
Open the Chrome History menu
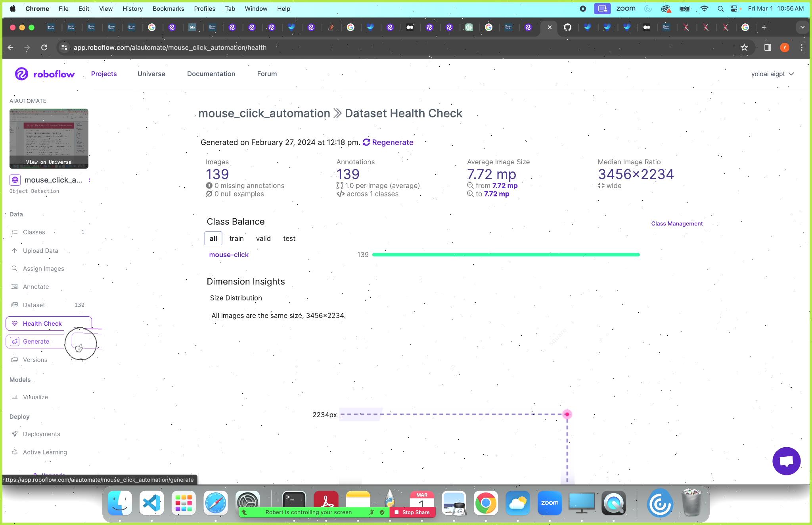point(132,8)
